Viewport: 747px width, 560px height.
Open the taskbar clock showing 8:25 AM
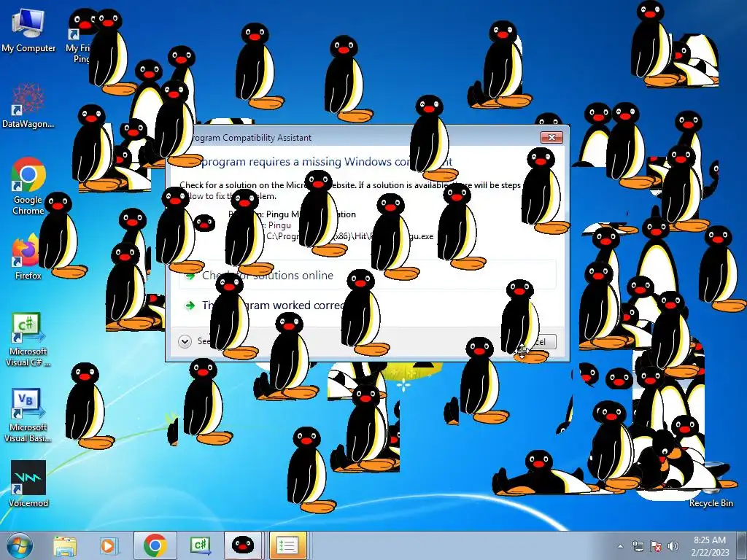pos(710,545)
